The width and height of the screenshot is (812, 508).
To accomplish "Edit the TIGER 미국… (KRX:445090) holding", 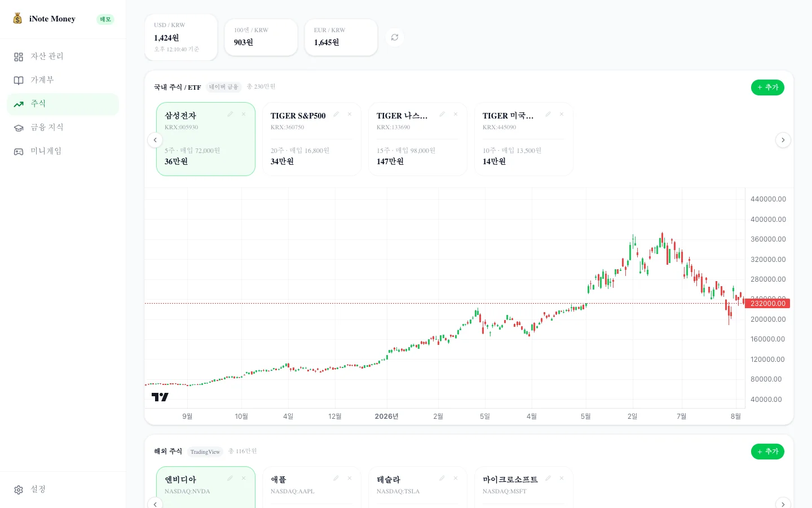I will [548, 114].
